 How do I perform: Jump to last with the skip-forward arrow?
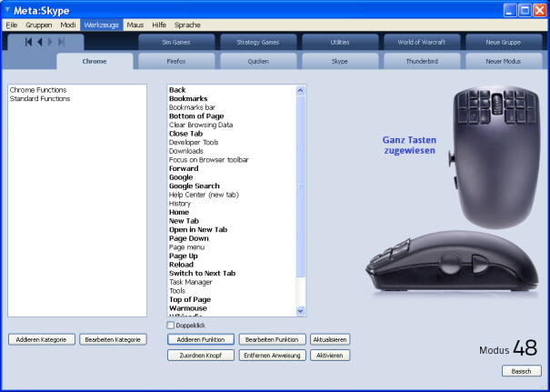[x=62, y=42]
